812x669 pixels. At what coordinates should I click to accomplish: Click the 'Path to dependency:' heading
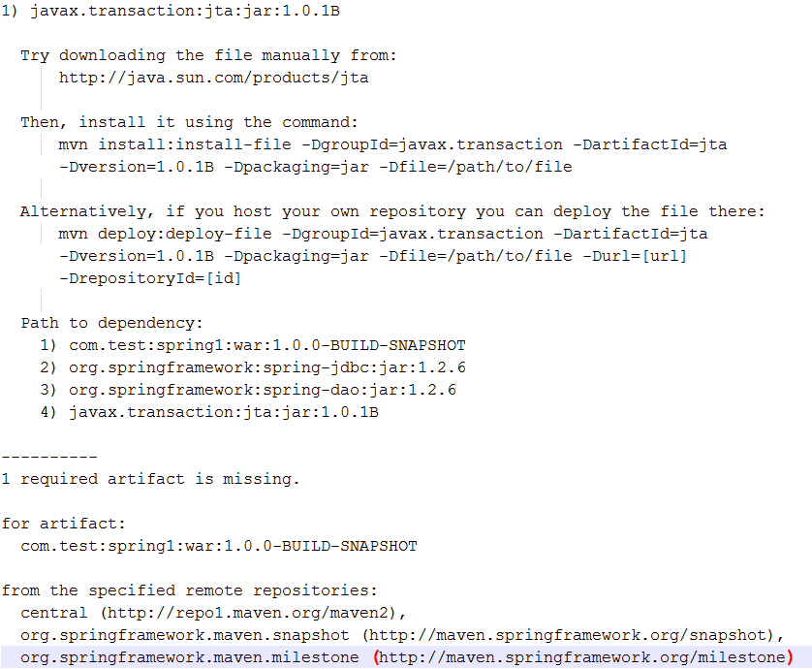point(111,323)
